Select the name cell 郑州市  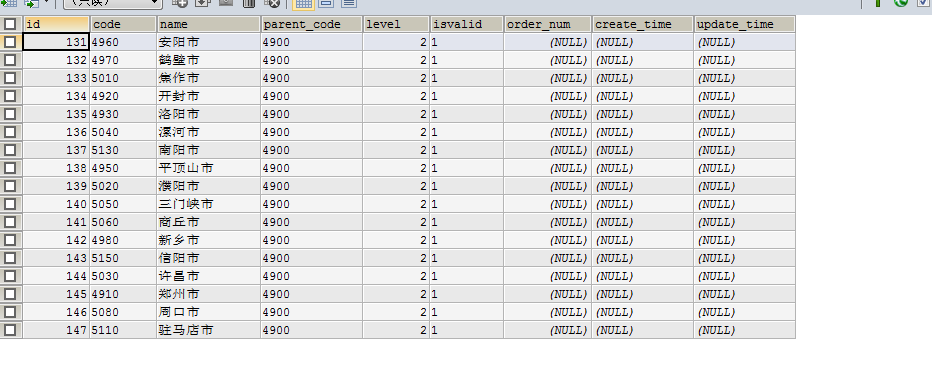[209, 294]
